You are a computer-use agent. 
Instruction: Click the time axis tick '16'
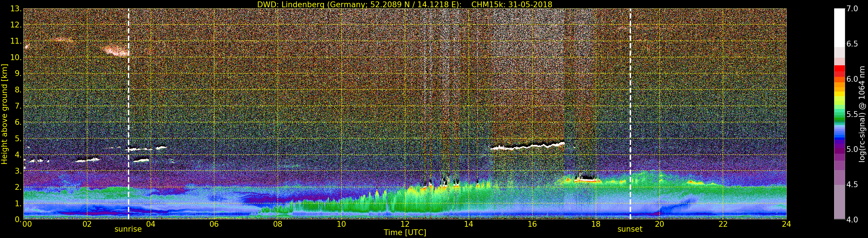532,224
